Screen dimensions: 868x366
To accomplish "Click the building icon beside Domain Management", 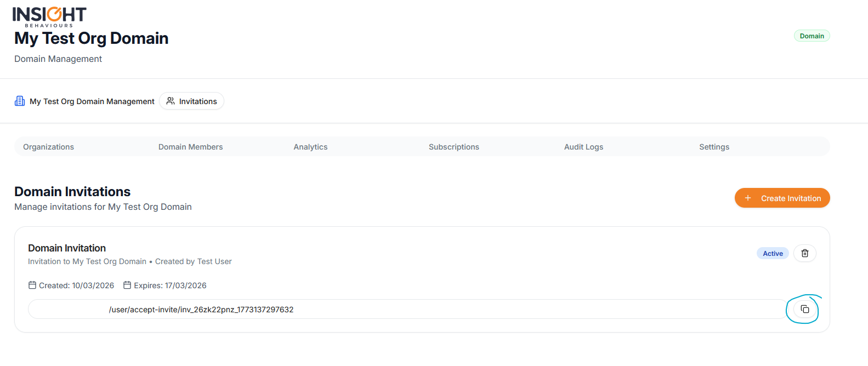I will click(x=20, y=101).
